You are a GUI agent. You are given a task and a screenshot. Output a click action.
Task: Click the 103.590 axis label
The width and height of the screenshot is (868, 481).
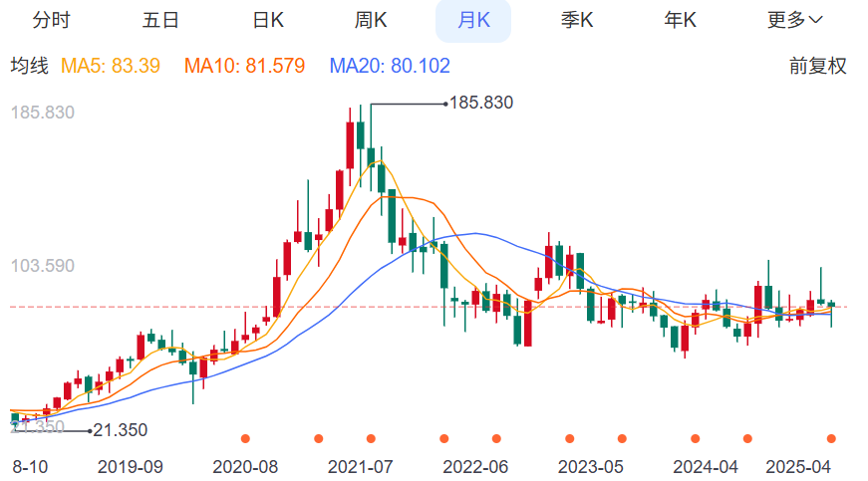(x=43, y=266)
